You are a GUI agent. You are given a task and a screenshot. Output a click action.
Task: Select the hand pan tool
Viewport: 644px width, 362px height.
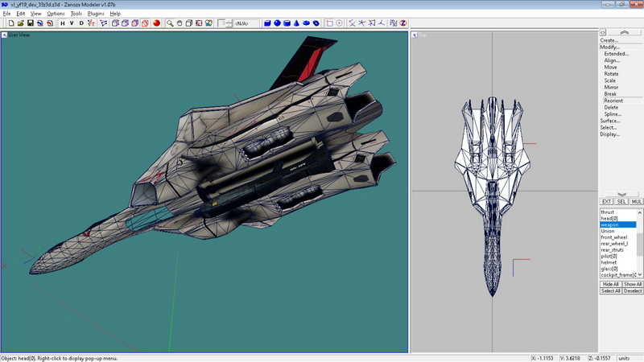[180, 23]
